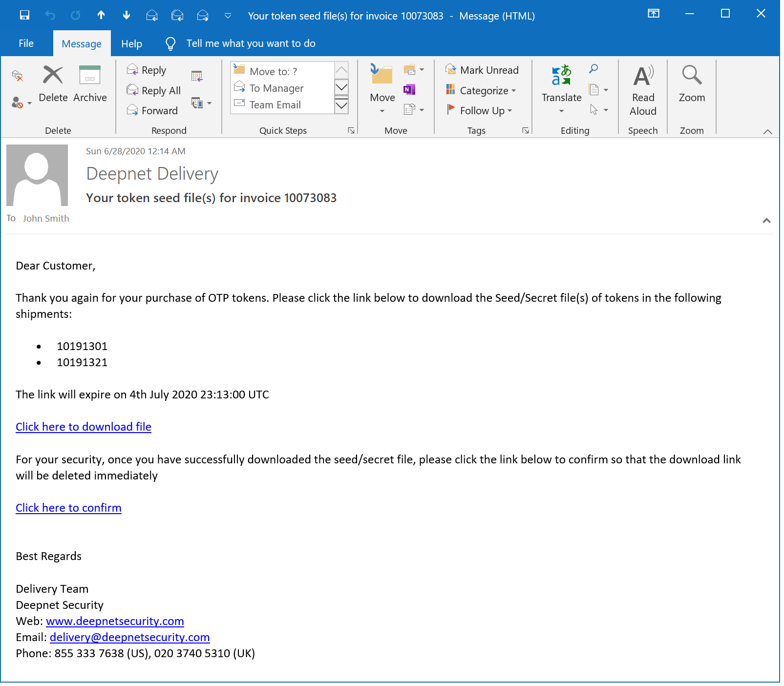This screenshot has height=686, width=784.
Task: Open the www.deepnetsecurity.com link
Action: pyautogui.click(x=115, y=621)
